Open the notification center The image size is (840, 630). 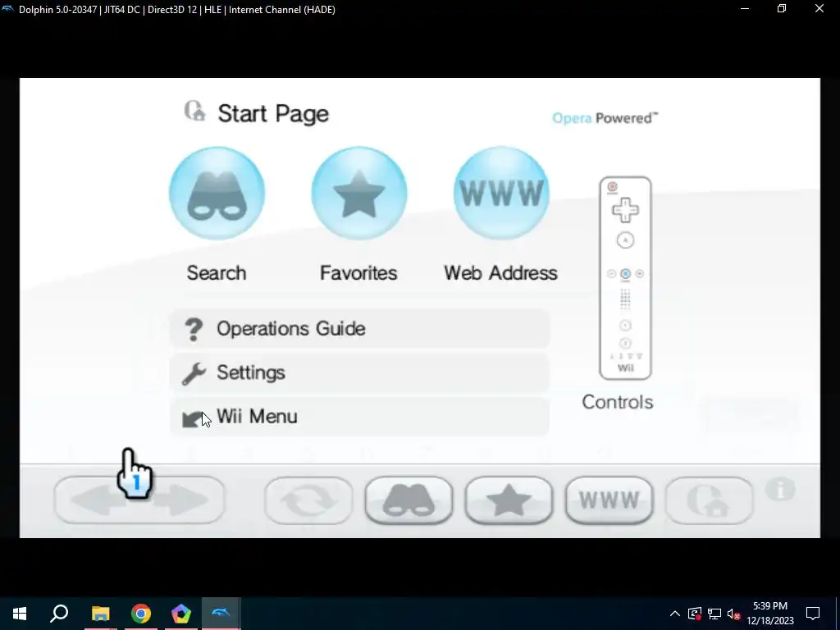(813, 614)
